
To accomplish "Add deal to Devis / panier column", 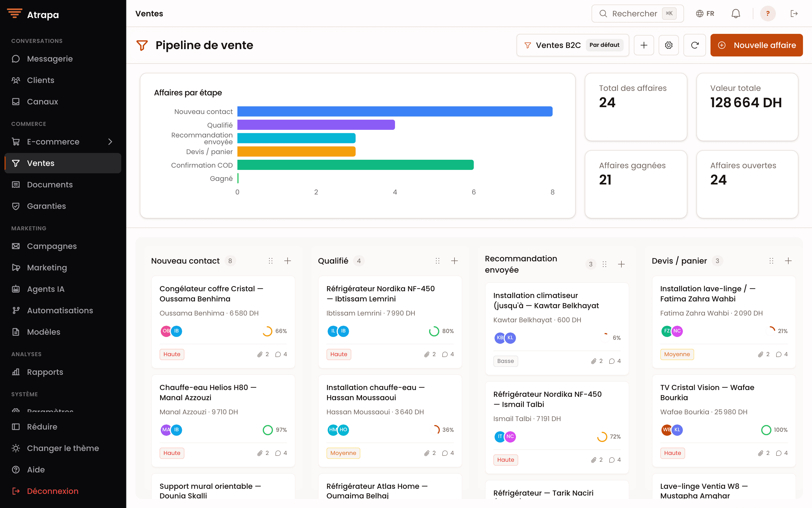I will 788,261.
